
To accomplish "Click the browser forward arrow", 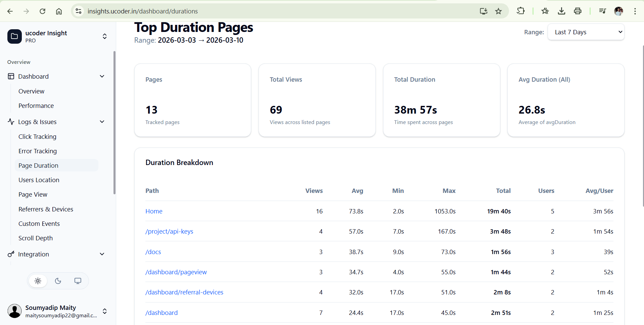I will pos(26,11).
